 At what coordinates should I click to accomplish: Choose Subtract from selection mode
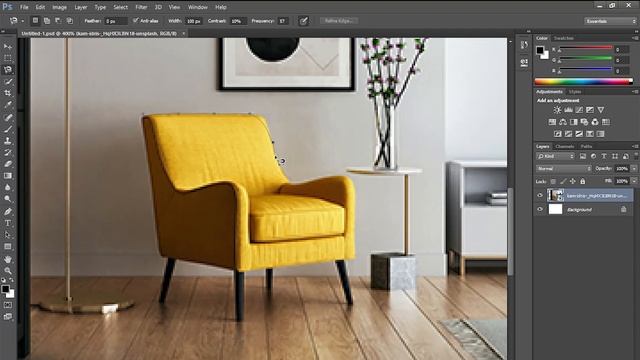(x=58, y=20)
